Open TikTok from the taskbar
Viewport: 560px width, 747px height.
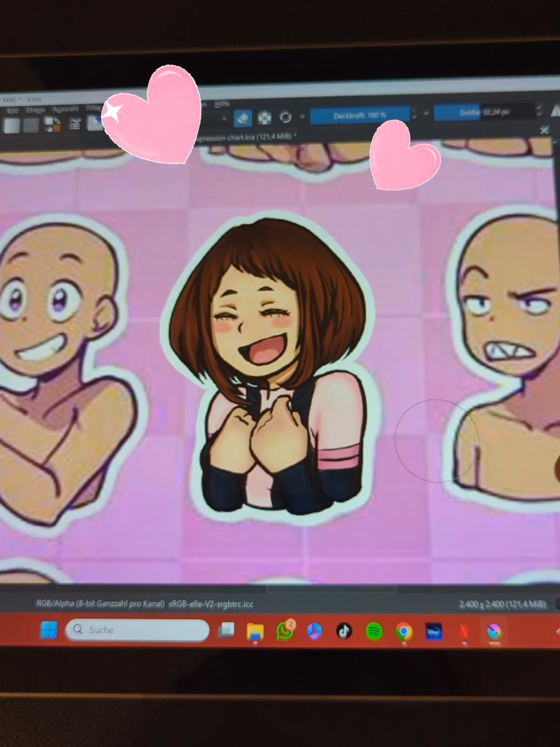pyautogui.click(x=344, y=631)
